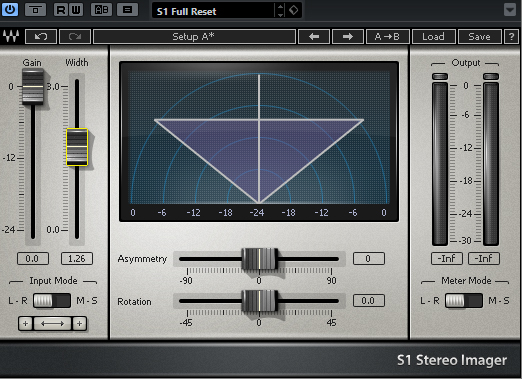Click the Redo arrow button
Screen dimensions: 522x379
tap(75, 37)
